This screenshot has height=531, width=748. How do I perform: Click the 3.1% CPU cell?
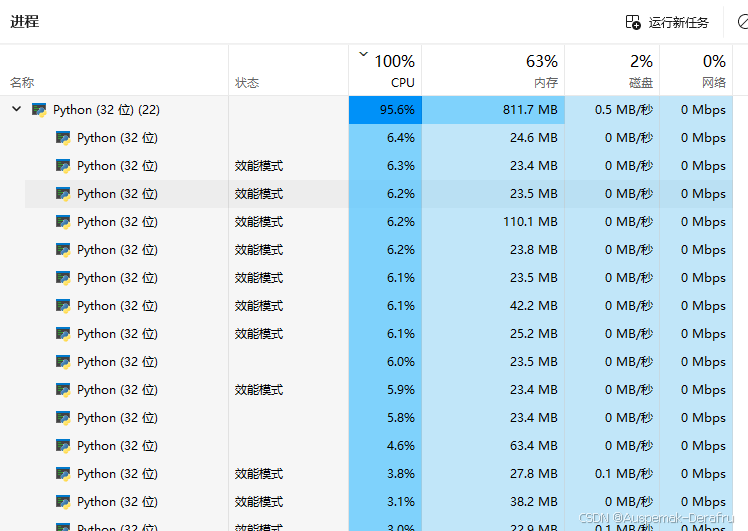[385, 502]
